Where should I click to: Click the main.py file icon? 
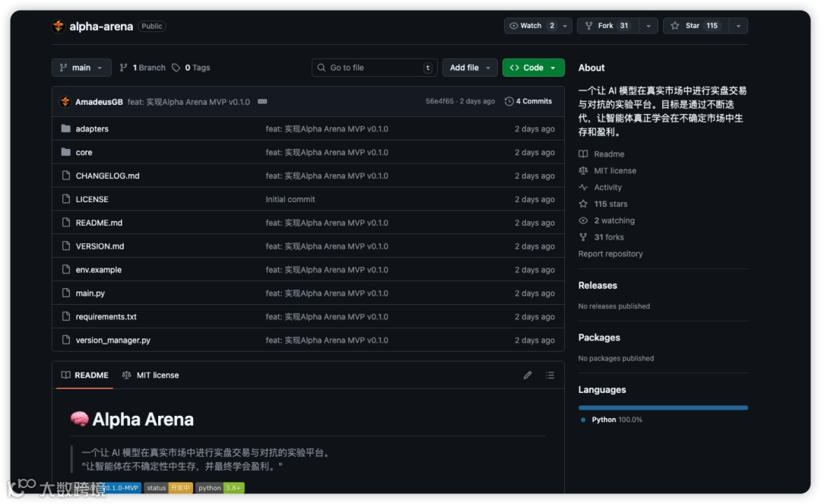pos(65,293)
